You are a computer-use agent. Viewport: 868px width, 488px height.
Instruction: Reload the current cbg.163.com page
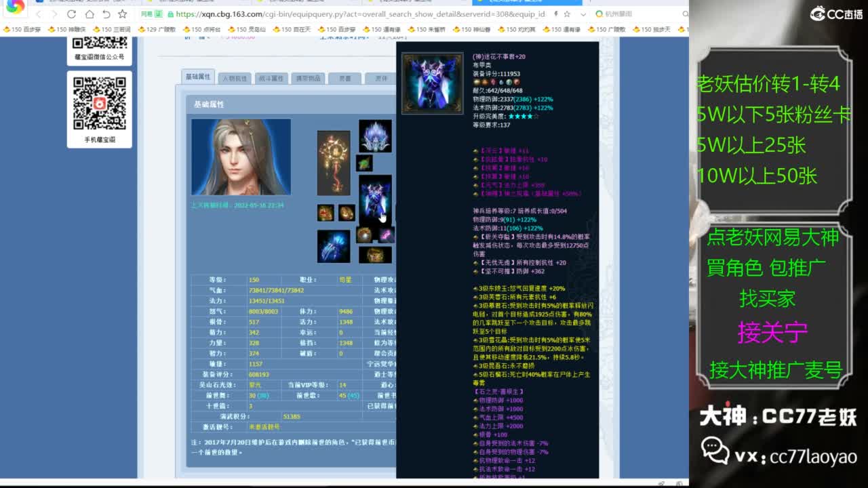pos(72,14)
